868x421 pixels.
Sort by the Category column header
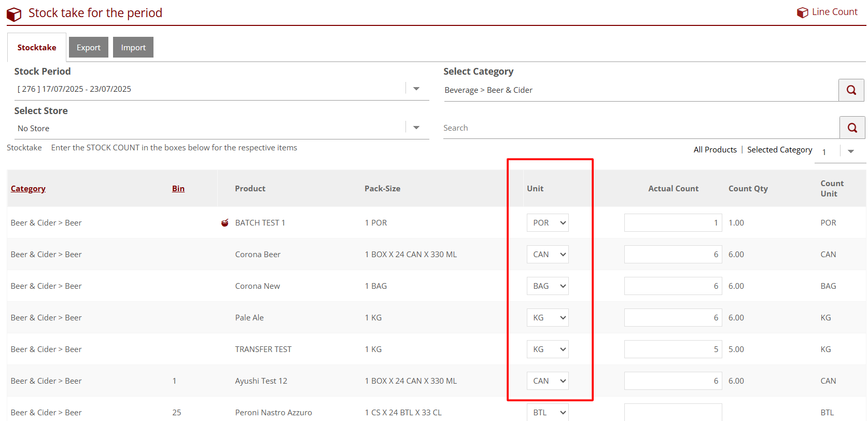point(28,189)
